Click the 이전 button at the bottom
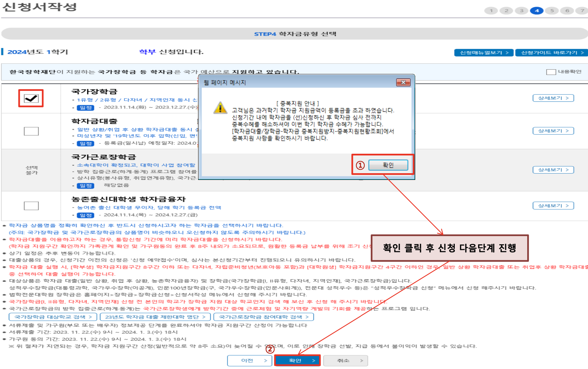 (x=249, y=361)
